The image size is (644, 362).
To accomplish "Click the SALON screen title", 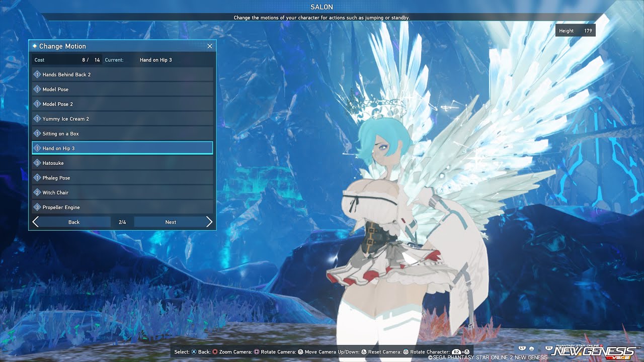I will pyautogui.click(x=321, y=7).
